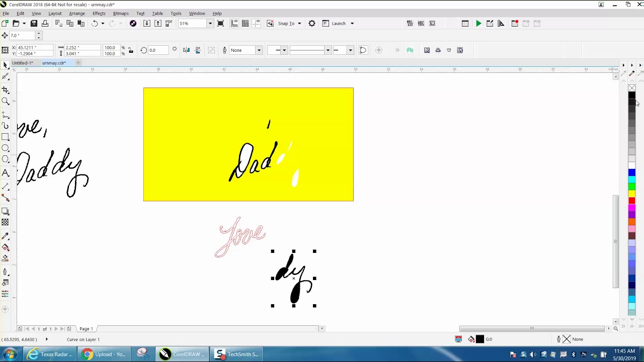Click the New document icon
The height and width of the screenshot is (362, 644).
point(5,23)
